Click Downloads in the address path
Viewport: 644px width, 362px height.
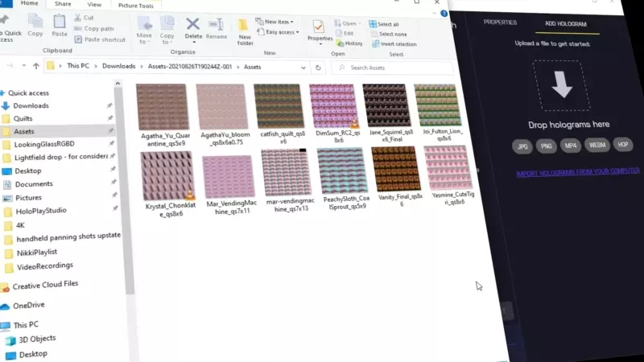[x=118, y=66]
